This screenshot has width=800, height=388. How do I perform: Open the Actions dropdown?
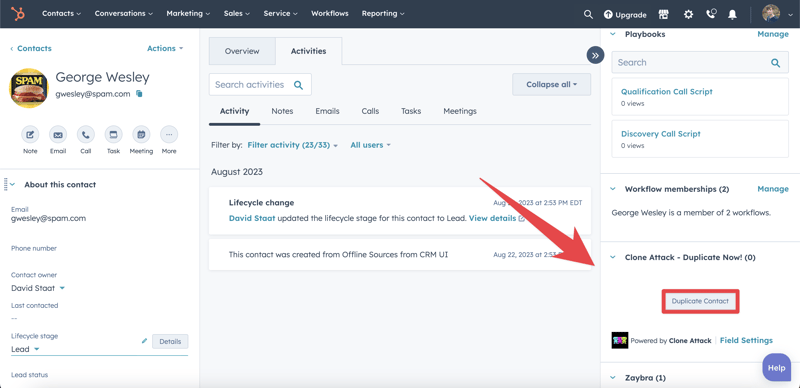165,48
